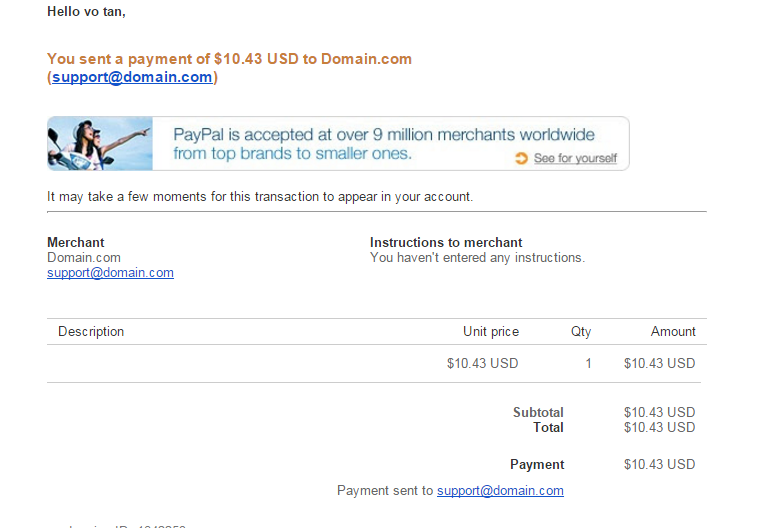Click the bold "Total" label
This screenshot has height=528, width=763.
coord(548,427)
